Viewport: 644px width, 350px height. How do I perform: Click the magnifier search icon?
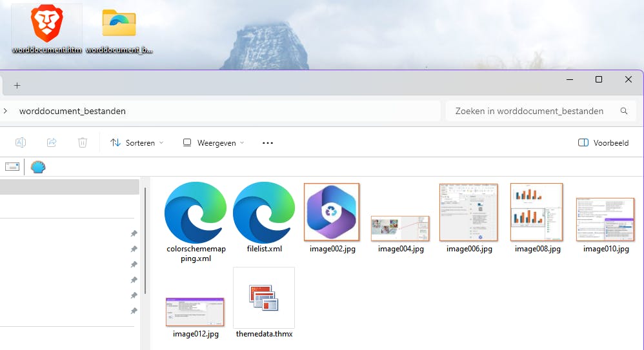pos(624,111)
